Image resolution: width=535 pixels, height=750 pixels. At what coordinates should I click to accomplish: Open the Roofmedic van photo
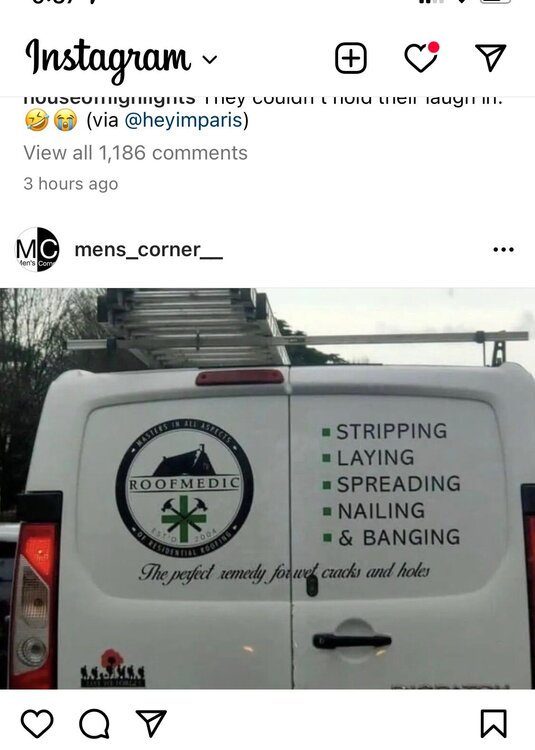click(267, 488)
